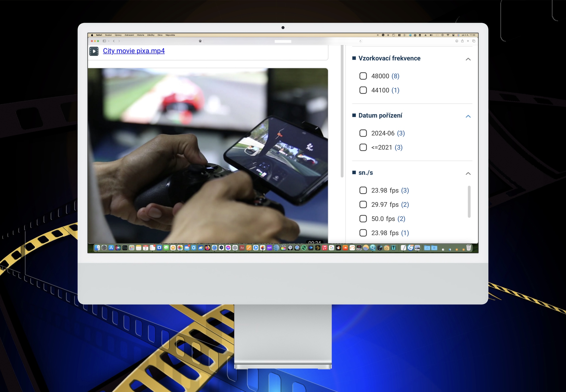Enable the 29.97 fps filter checkbox

tap(363, 204)
